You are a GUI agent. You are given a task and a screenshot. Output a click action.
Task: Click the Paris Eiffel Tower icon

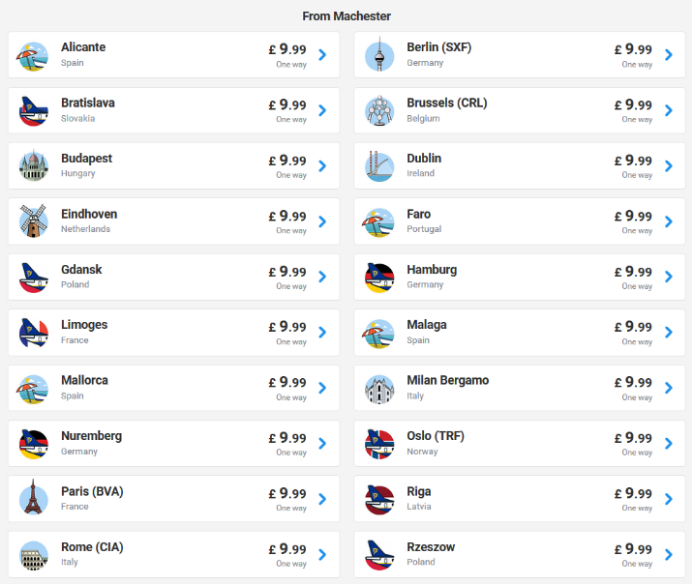click(x=34, y=497)
